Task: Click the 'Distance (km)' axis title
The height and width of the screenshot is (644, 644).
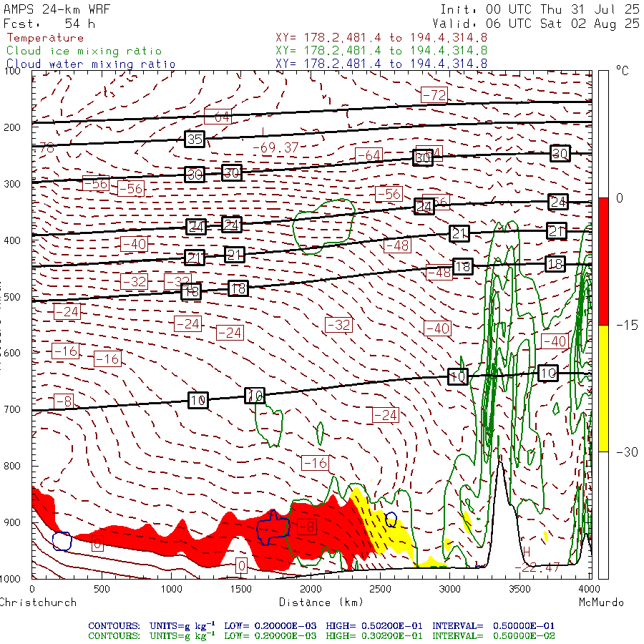Action: click(321, 602)
